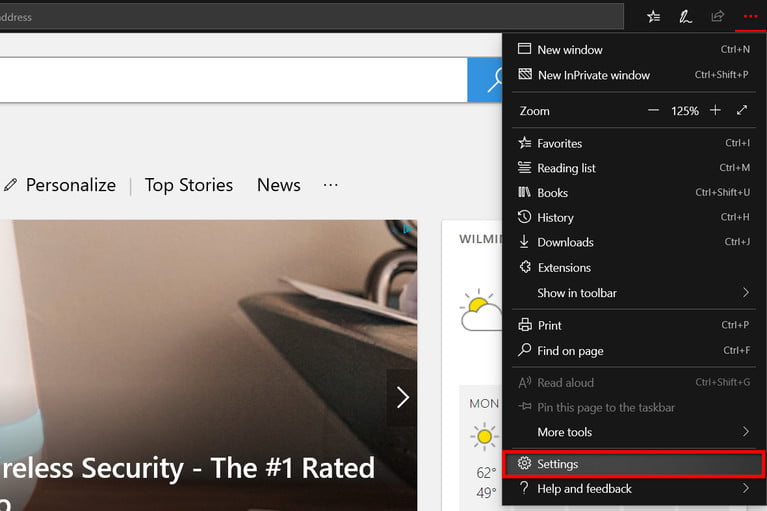
Task: Click the New InPrivate window icon
Action: [x=525, y=74]
